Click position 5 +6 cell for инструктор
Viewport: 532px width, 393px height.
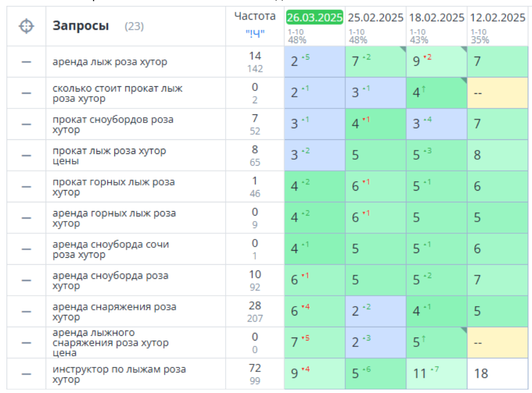tap(376, 374)
